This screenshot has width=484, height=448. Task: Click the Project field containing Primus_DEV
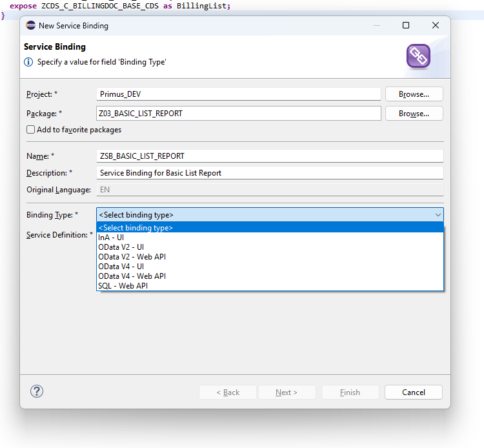coord(239,94)
